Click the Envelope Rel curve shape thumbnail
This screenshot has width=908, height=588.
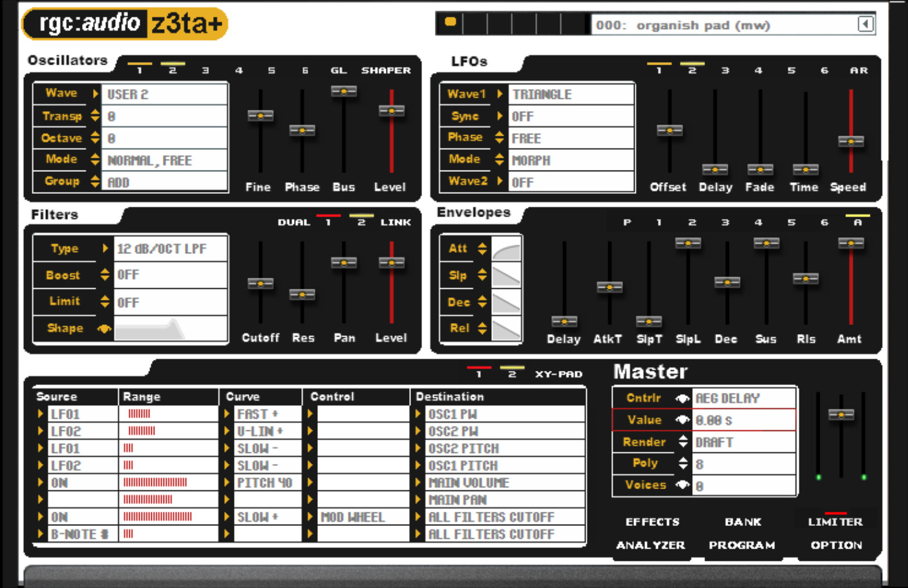(x=507, y=329)
